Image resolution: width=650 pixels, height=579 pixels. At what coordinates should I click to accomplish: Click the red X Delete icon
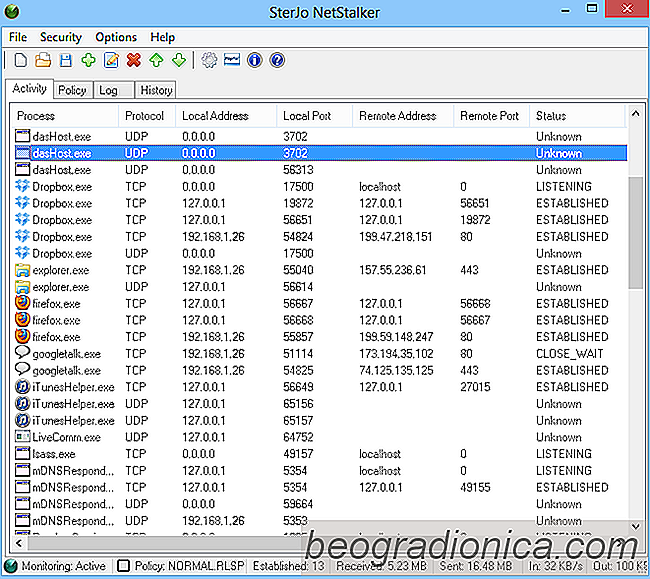tap(134, 61)
